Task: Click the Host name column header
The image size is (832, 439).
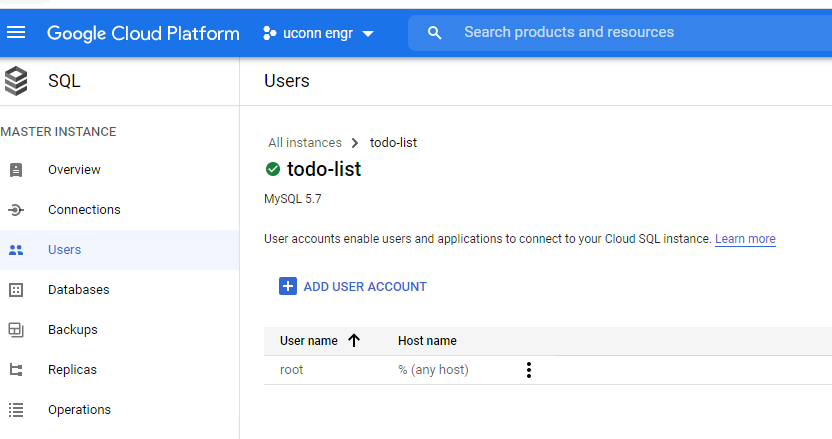Action: point(427,341)
